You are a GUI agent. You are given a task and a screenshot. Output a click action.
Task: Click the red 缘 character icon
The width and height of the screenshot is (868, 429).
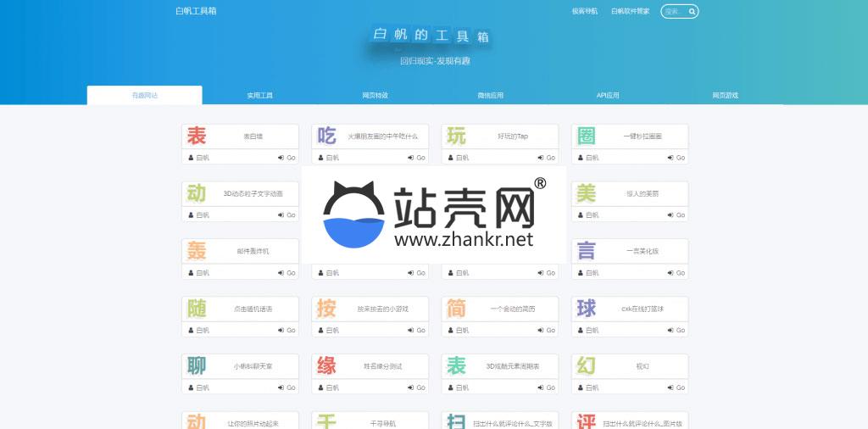(326, 366)
